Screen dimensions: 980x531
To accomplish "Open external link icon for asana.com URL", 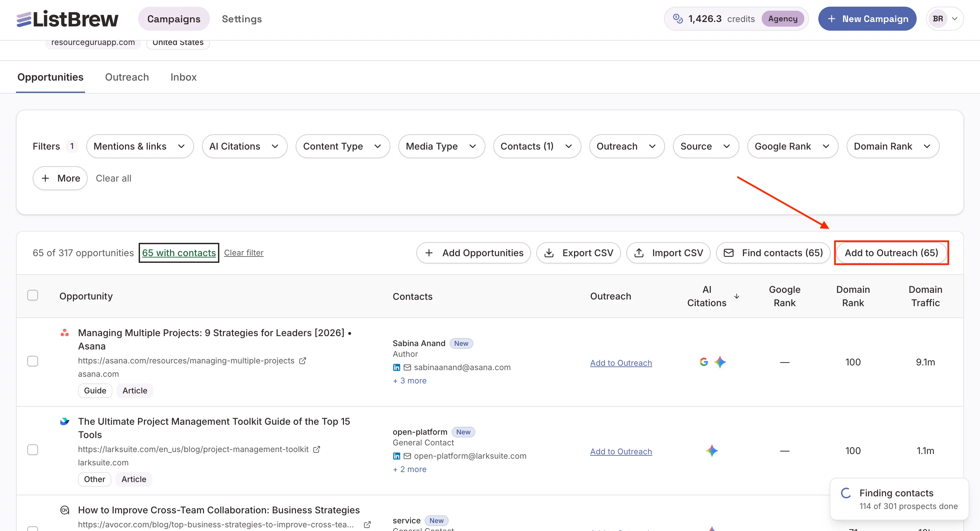I will tap(302, 361).
